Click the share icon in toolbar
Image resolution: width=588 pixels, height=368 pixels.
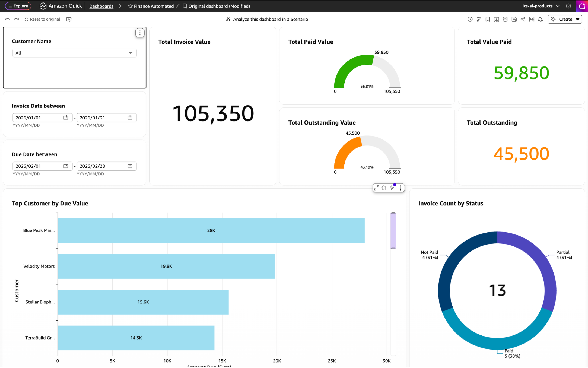[x=523, y=19]
